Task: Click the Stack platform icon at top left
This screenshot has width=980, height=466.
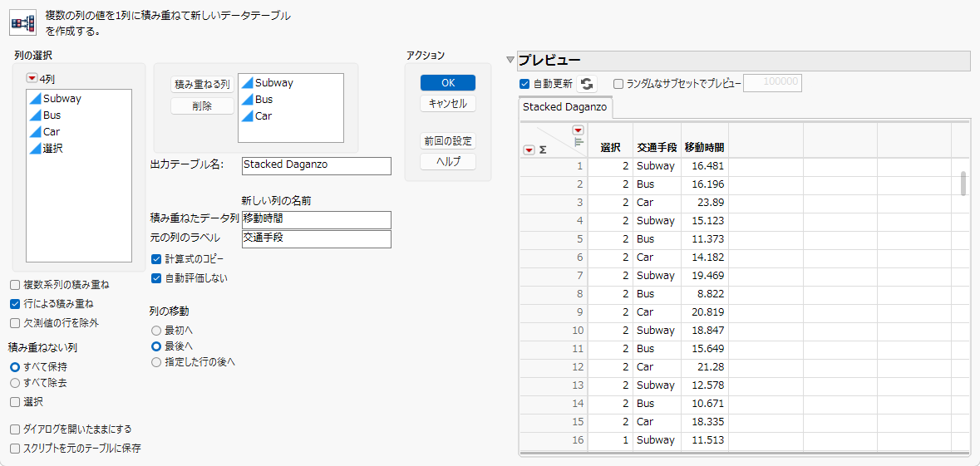Action: (x=24, y=22)
